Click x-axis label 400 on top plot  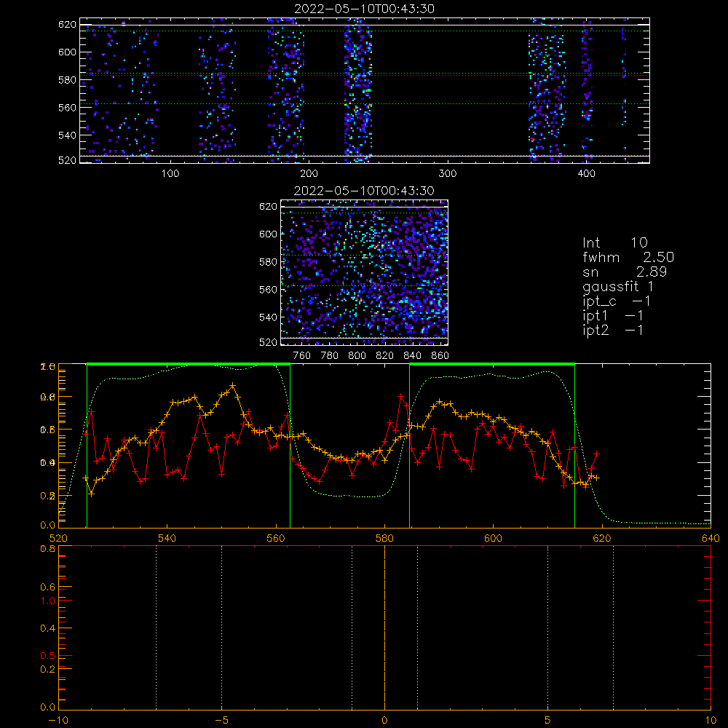tap(586, 174)
